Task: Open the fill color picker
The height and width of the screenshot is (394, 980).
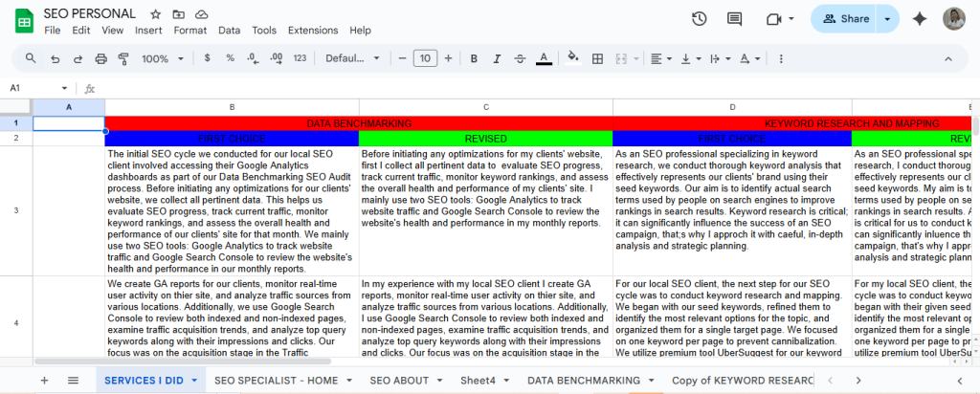Action: tap(573, 58)
